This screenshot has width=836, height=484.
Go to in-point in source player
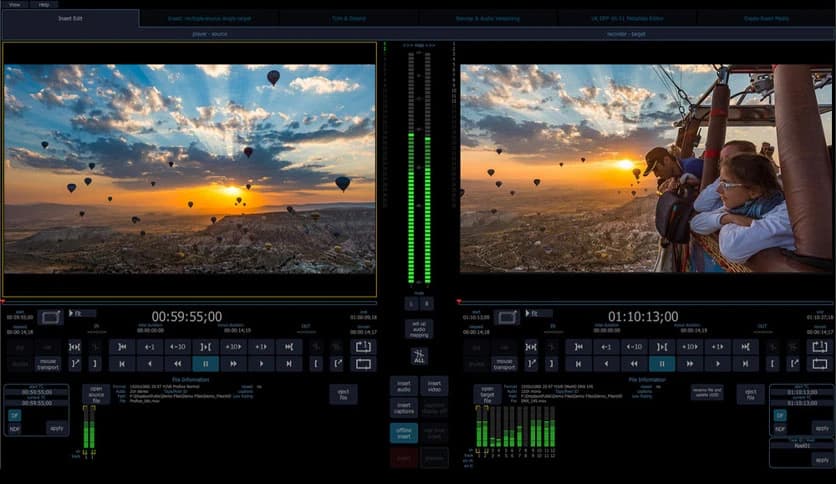pos(122,346)
